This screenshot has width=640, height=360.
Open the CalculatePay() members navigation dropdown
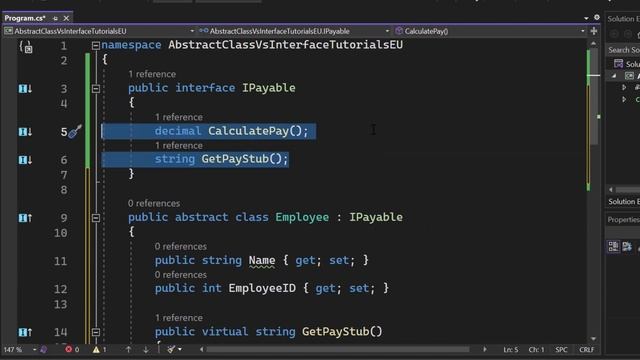coord(490,31)
